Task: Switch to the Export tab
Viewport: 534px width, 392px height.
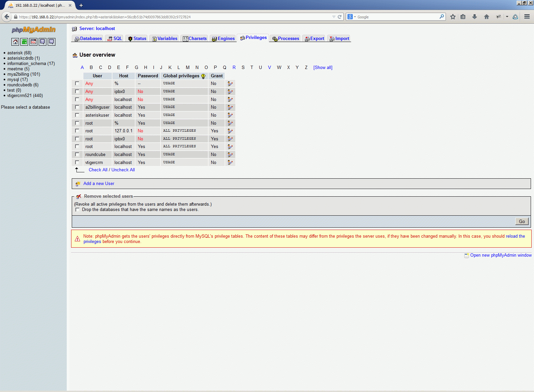Action: (x=314, y=39)
